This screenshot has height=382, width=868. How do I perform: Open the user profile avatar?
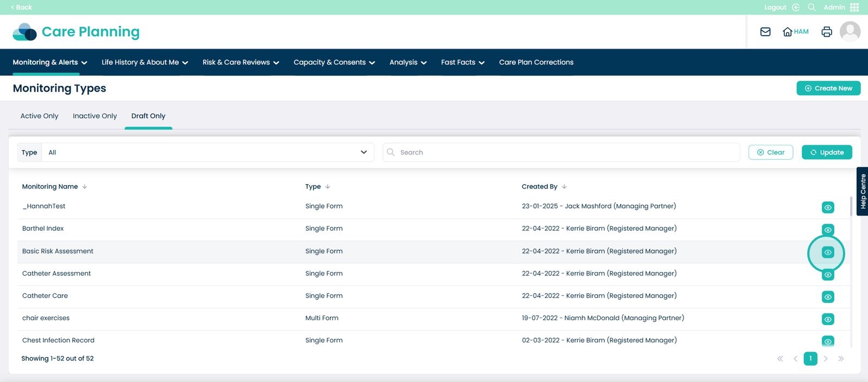pos(850,32)
